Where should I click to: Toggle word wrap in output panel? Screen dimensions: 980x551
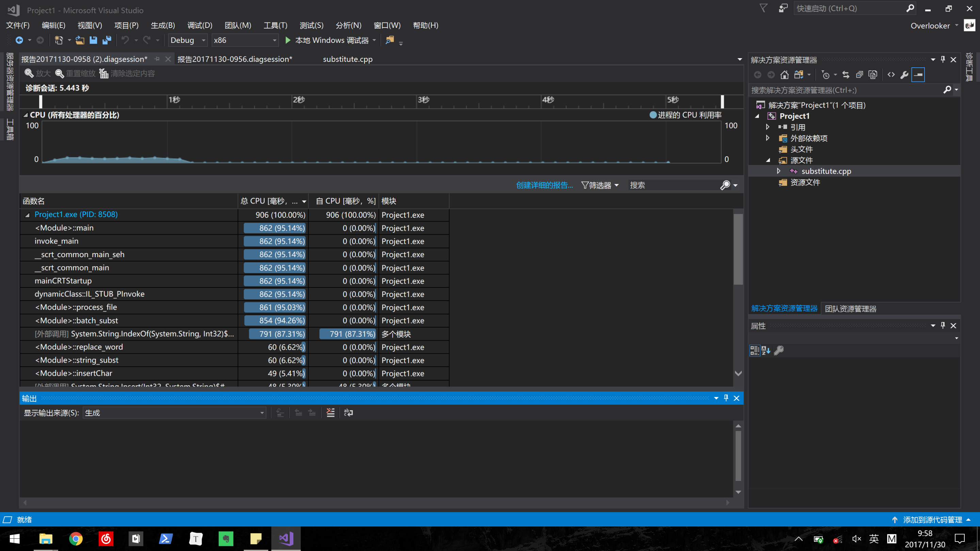click(x=348, y=413)
